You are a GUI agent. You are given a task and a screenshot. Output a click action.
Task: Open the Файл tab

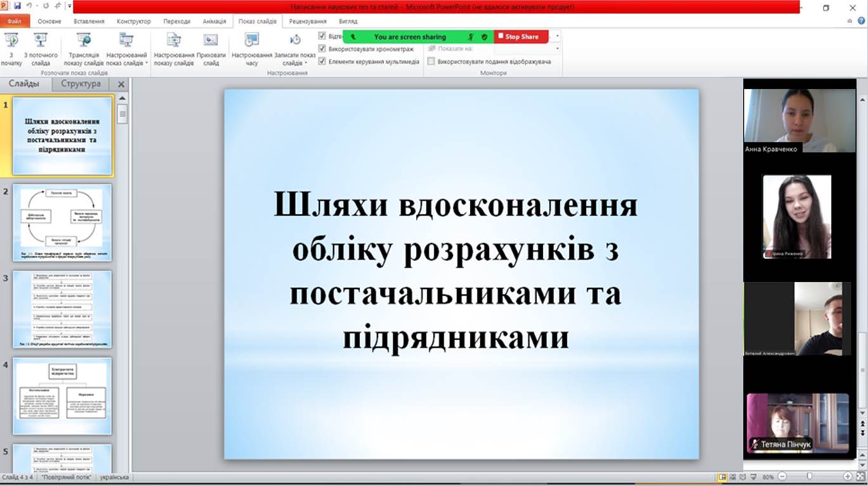[15, 21]
